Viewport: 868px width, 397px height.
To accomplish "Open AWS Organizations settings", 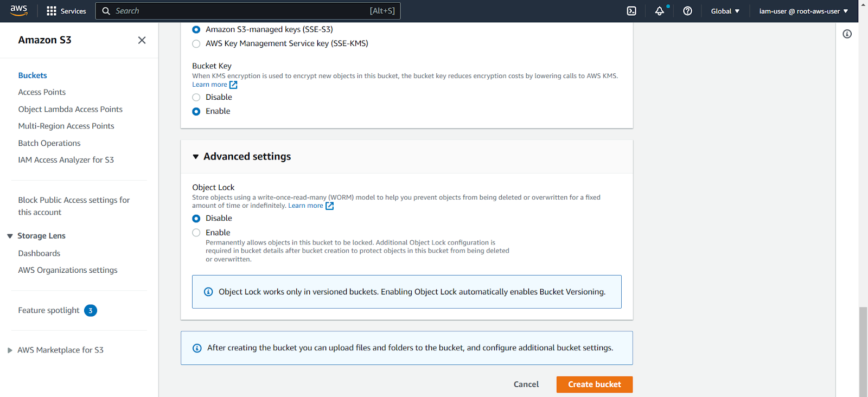I will (x=68, y=270).
